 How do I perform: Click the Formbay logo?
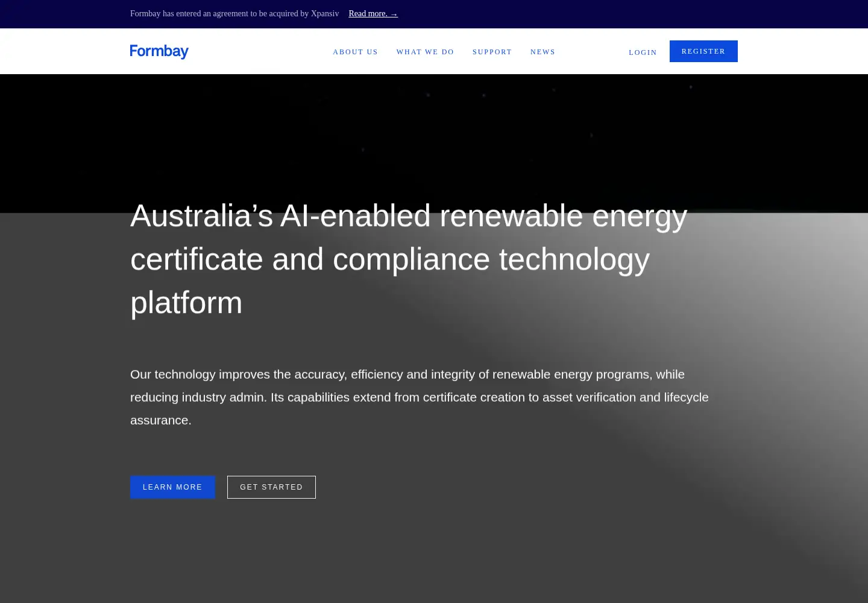coord(159,51)
